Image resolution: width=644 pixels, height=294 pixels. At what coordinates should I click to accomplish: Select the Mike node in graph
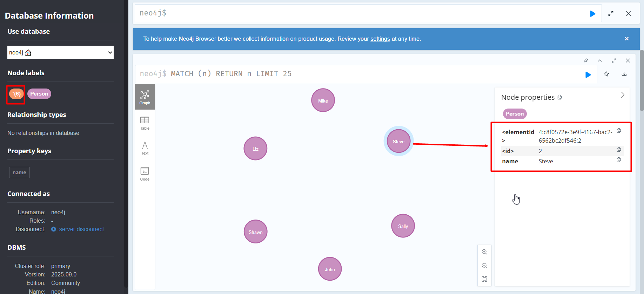click(x=323, y=100)
